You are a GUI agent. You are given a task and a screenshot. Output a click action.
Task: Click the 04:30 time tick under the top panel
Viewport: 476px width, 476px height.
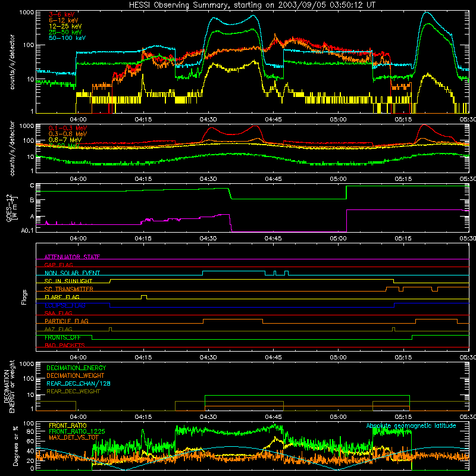(x=208, y=120)
